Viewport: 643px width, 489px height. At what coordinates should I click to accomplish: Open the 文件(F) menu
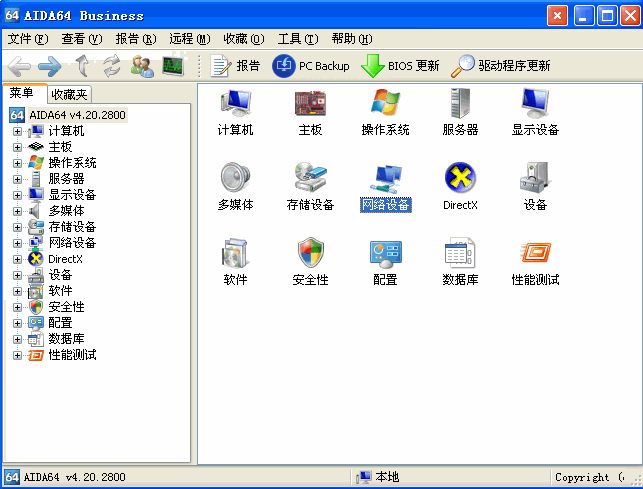click(28, 39)
